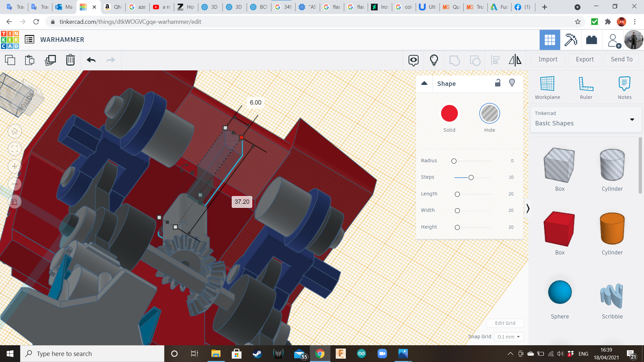
Task: Switch to the Amazon browser tab
Action: (x=113, y=7)
